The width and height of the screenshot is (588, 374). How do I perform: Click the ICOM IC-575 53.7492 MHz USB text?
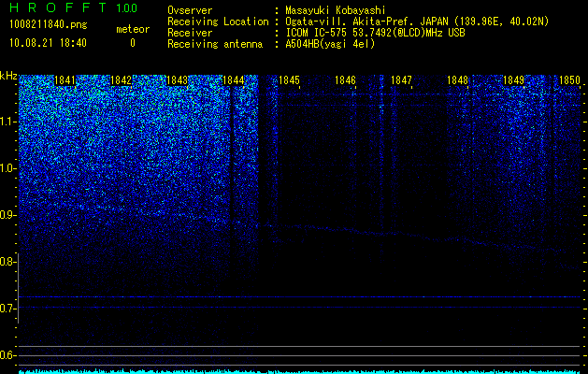(376, 33)
